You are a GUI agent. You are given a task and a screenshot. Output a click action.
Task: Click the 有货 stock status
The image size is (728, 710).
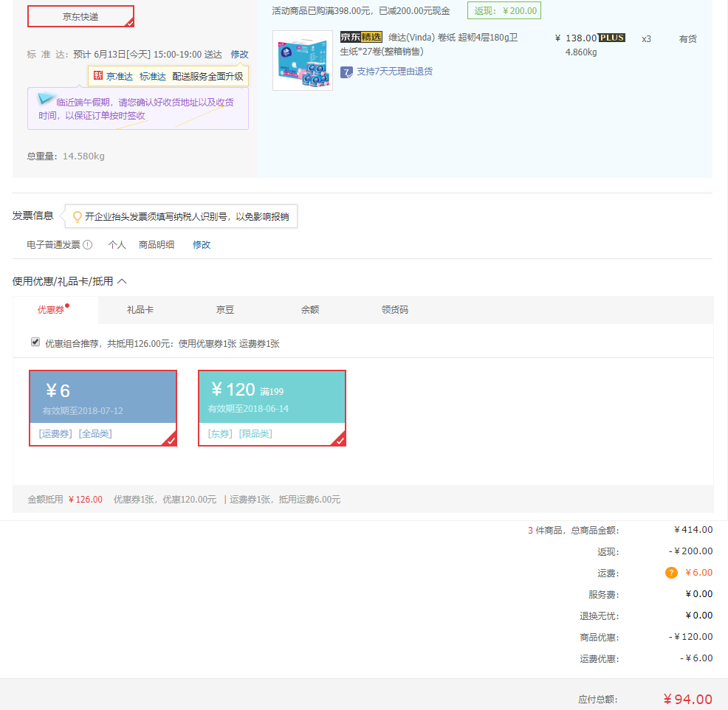click(x=687, y=39)
